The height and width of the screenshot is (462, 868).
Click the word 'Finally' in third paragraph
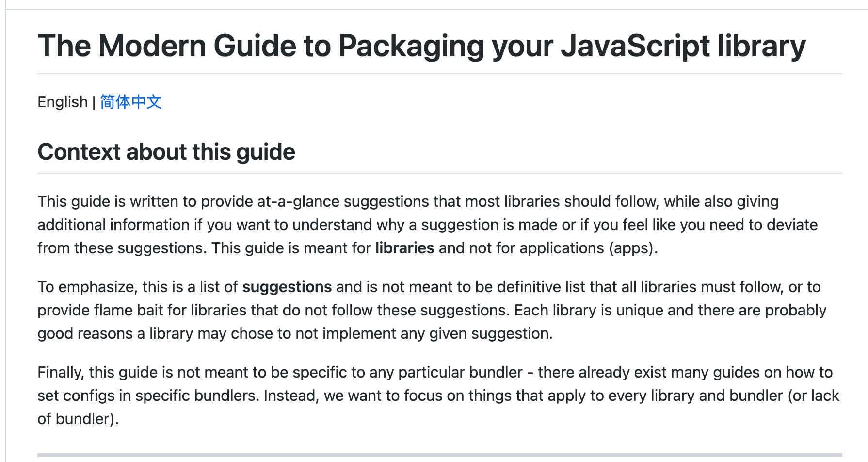[60, 372]
